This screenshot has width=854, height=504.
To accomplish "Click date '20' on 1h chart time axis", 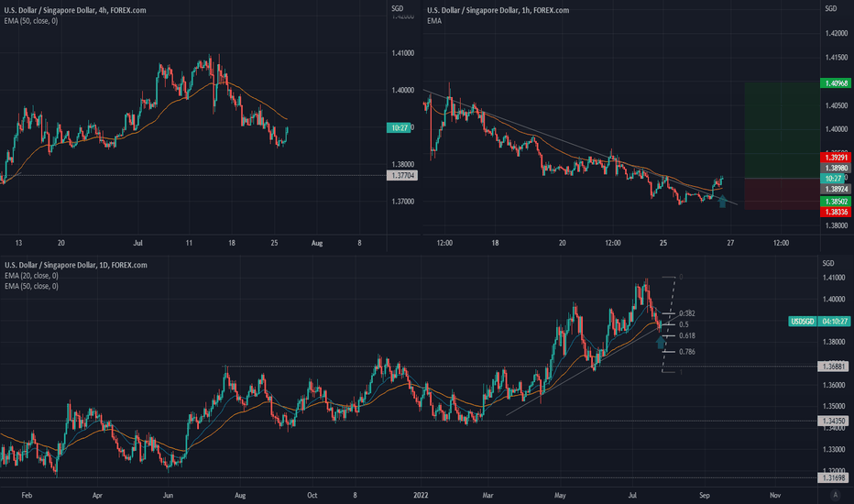I will pos(562,243).
